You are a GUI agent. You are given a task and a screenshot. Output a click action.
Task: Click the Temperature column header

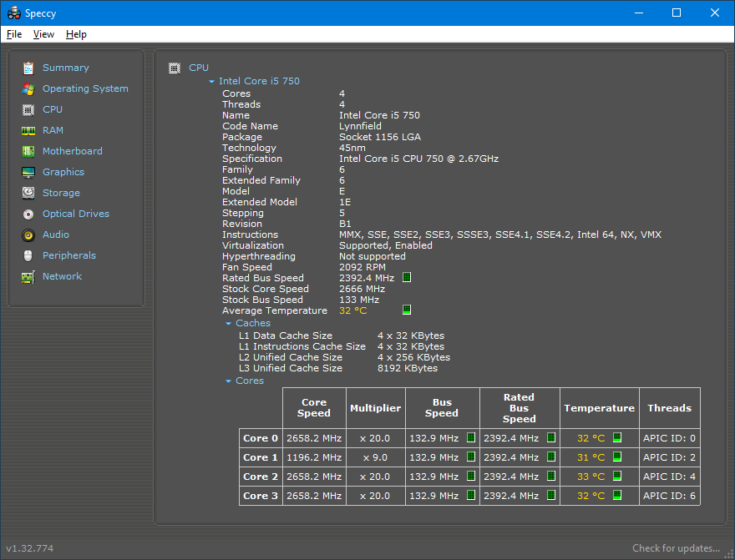click(x=599, y=408)
